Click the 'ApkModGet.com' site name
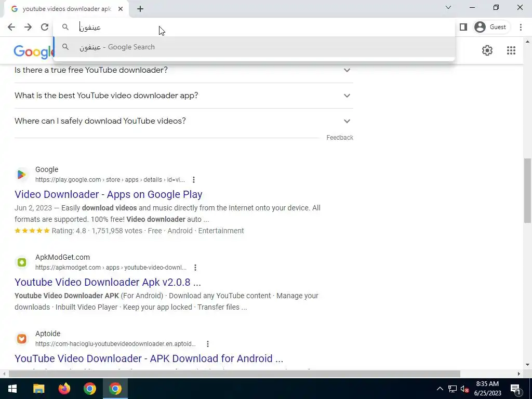532x399 pixels. coord(62,258)
